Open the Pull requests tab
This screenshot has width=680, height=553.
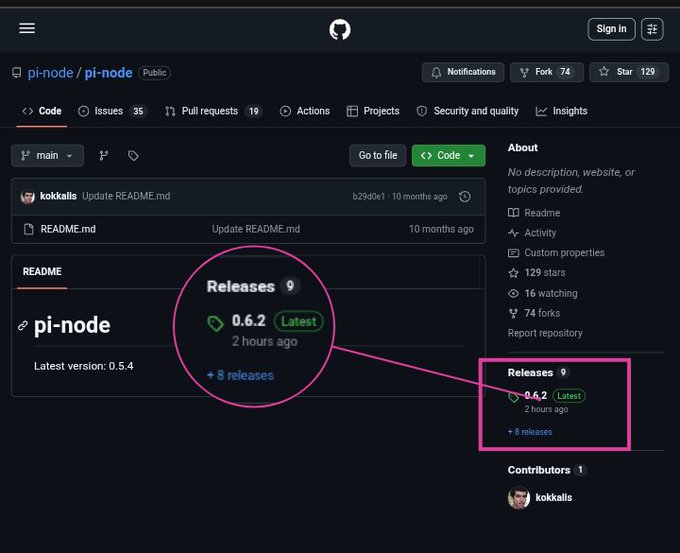pyautogui.click(x=213, y=111)
